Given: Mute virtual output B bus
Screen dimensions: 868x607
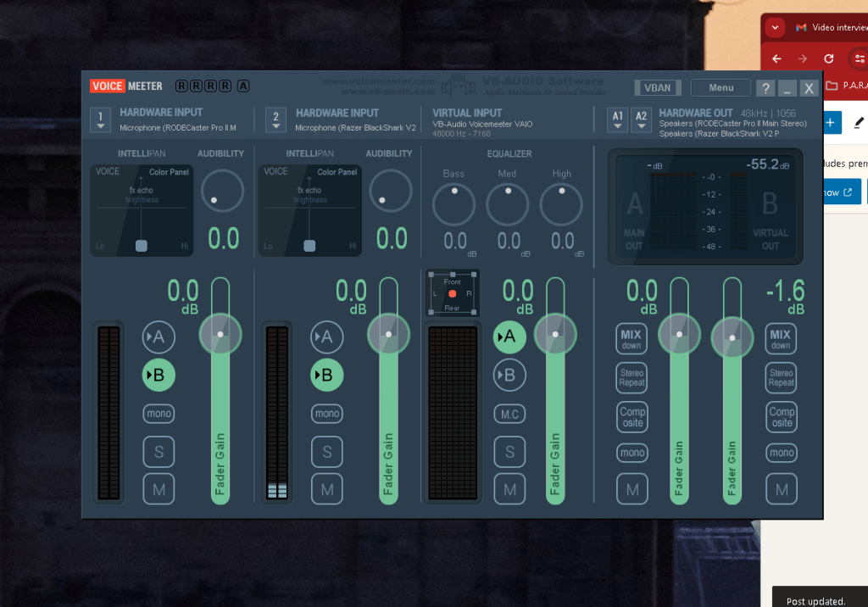Looking at the screenshot, I should 782,490.
